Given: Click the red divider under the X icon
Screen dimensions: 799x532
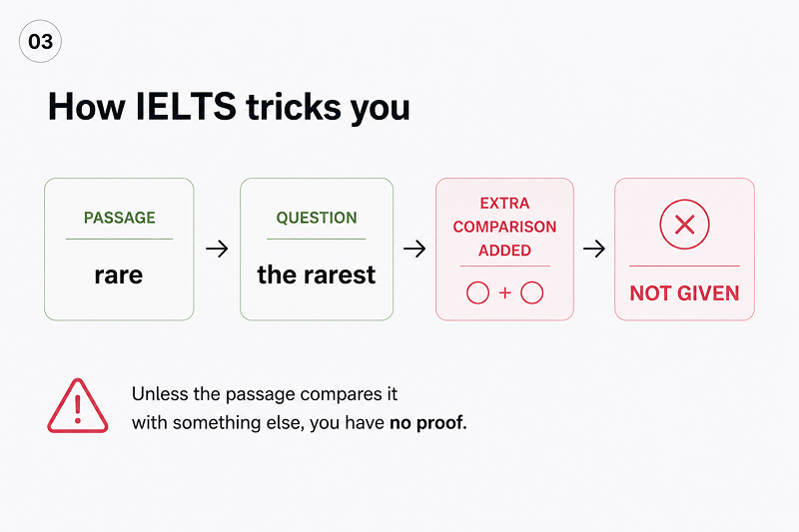Looking at the screenshot, I should coord(684,266).
